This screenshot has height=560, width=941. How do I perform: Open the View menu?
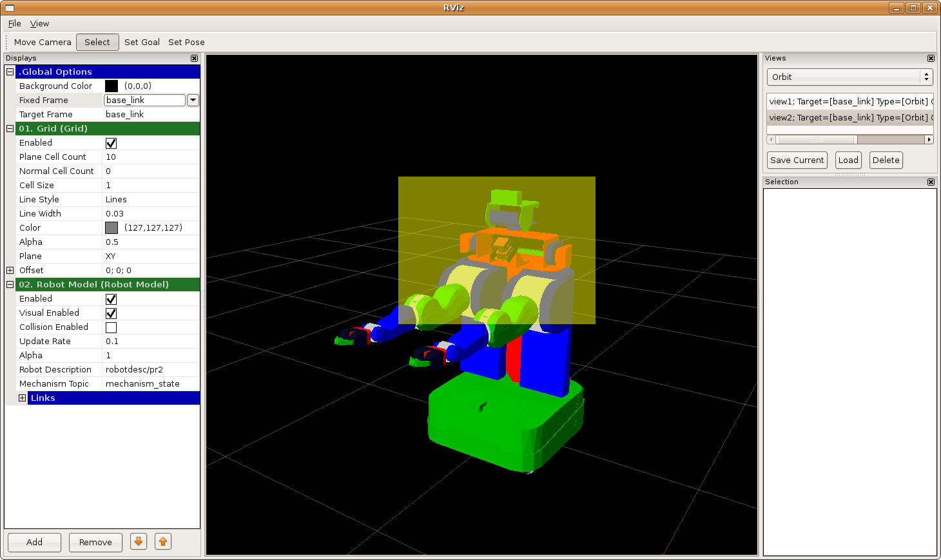coord(39,24)
